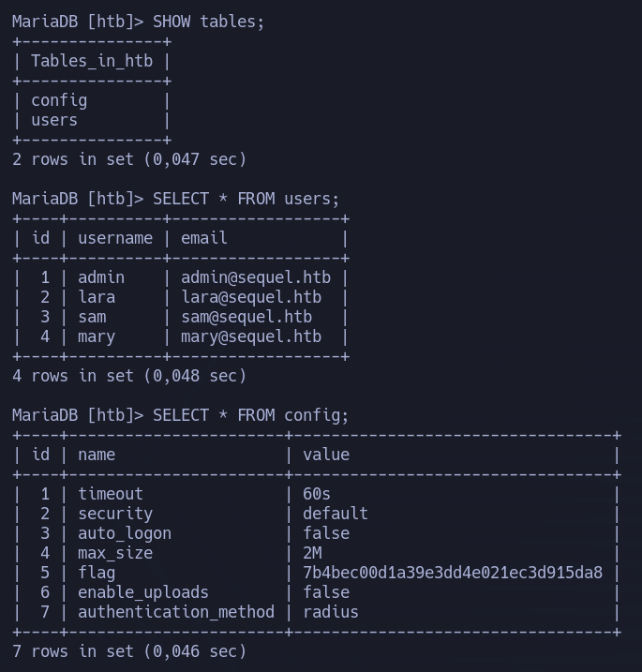Select the mary@sequel.htb email cell
Viewport: 642px width, 672px height.
[x=251, y=336]
